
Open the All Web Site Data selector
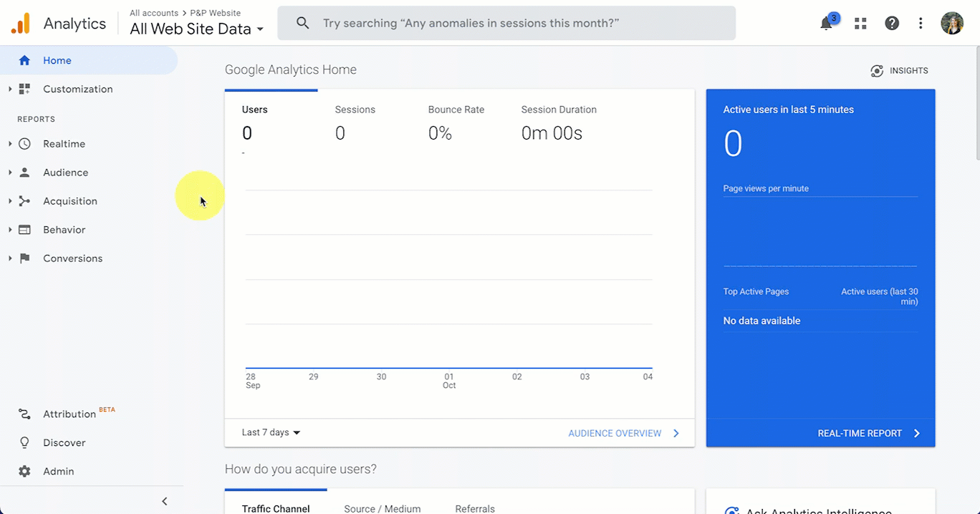[196, 29]
